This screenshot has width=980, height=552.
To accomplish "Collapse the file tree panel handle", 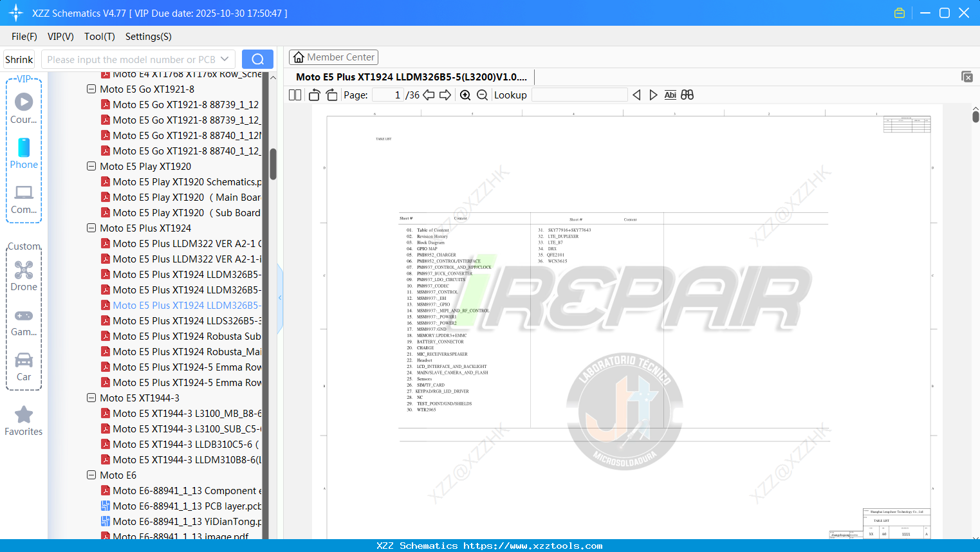I will pyautogui.click(x=280, y=298).
